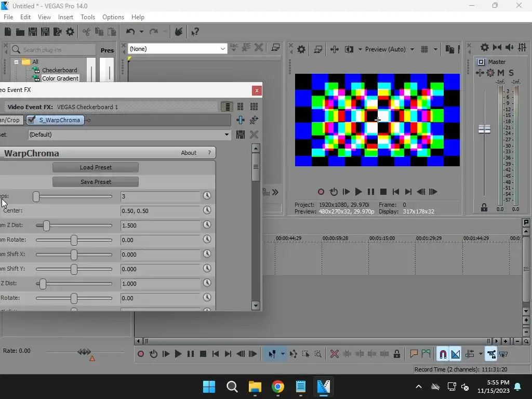This screenshot has width=532, height=399.
Task: Click the ? help button in WarpChroma
Action: pos(209,153)
